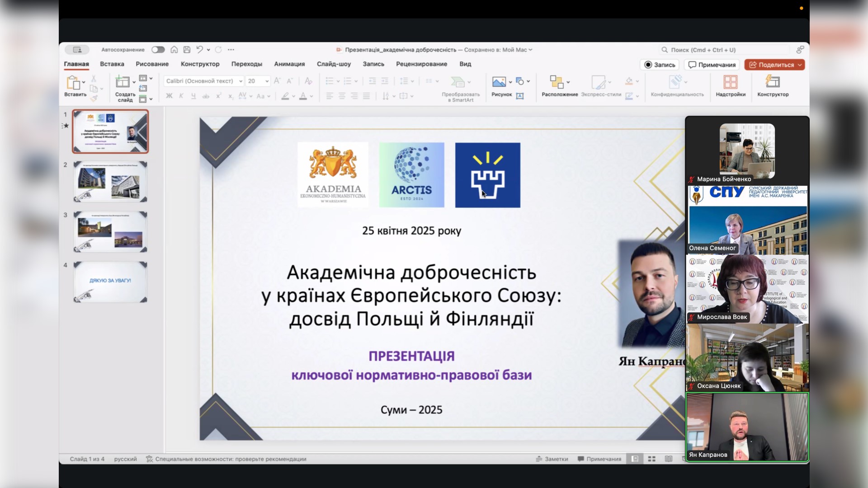Click the bulleted list icon
Viewport: 868px width, 488px height.
[330, 81]
